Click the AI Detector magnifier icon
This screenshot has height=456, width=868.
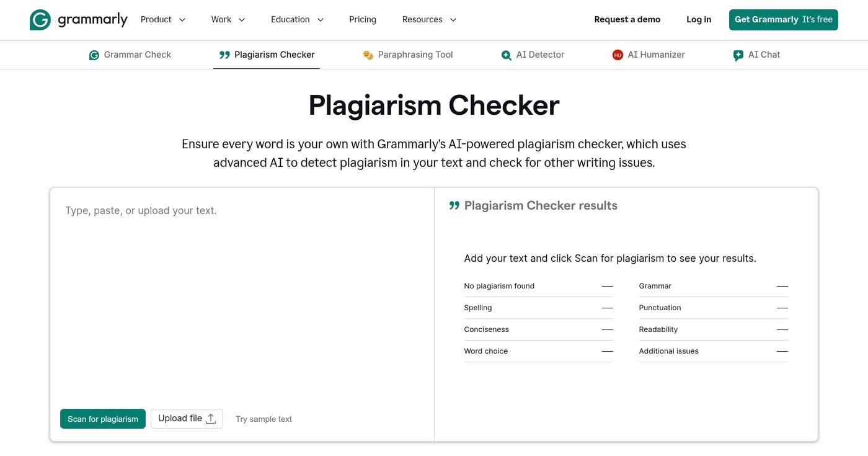(x=507, y=55)
